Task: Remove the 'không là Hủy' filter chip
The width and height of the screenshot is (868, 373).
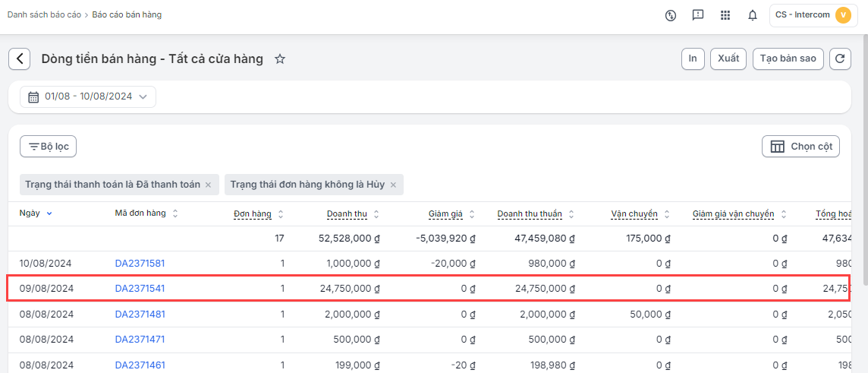Action: [393, 185]
